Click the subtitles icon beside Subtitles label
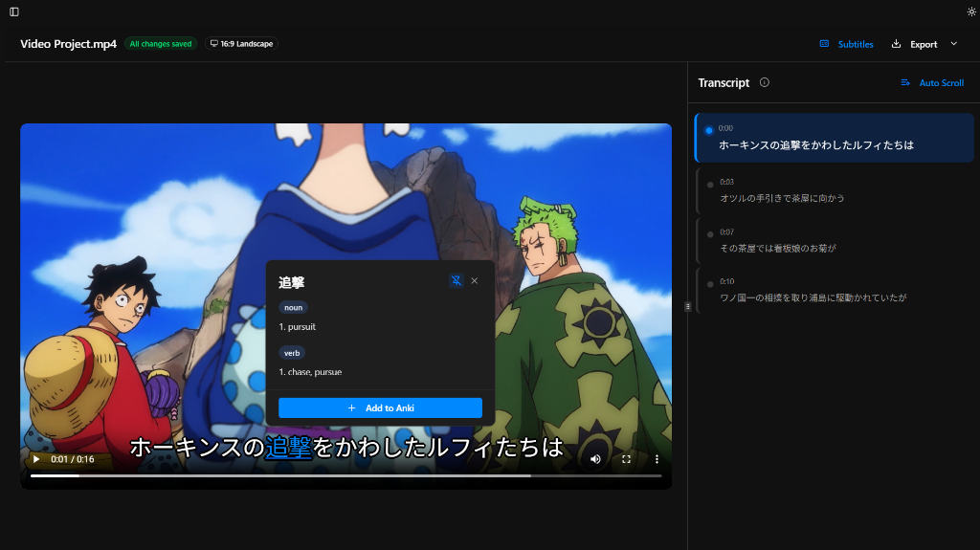The image size is (980, 550). click(x=824, y=44)
